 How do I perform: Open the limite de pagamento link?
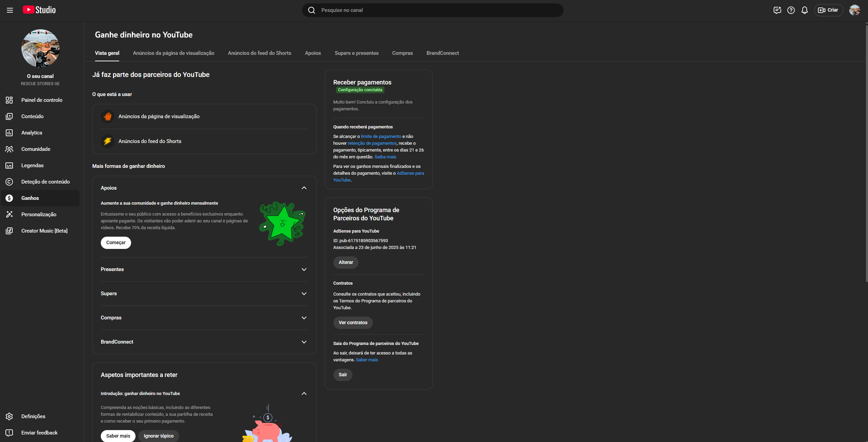[x=381, y=137]
